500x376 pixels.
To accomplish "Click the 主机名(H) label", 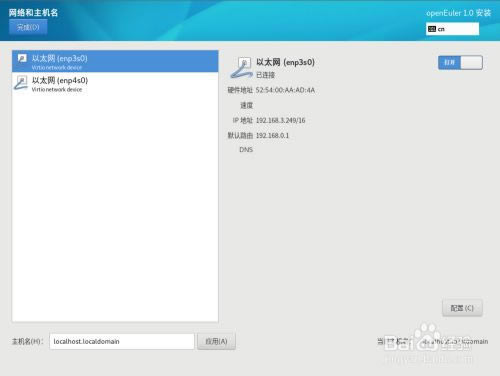I will 28,341.
